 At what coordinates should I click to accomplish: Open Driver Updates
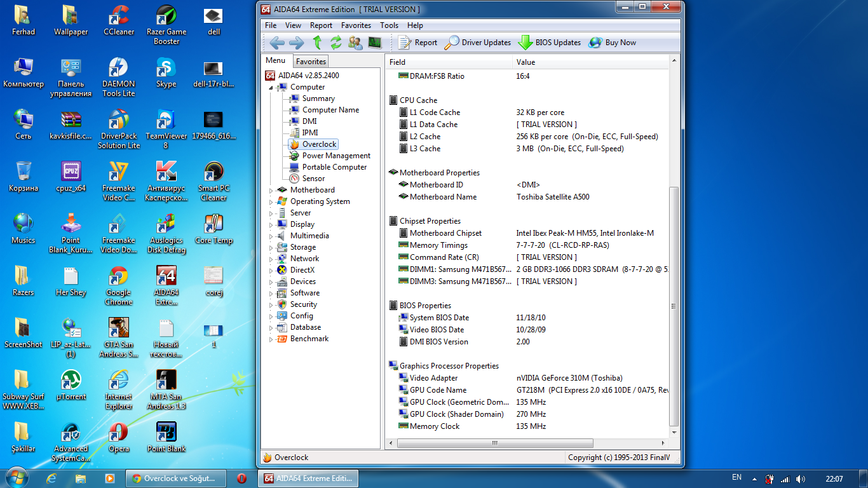[x=477, y=43]
